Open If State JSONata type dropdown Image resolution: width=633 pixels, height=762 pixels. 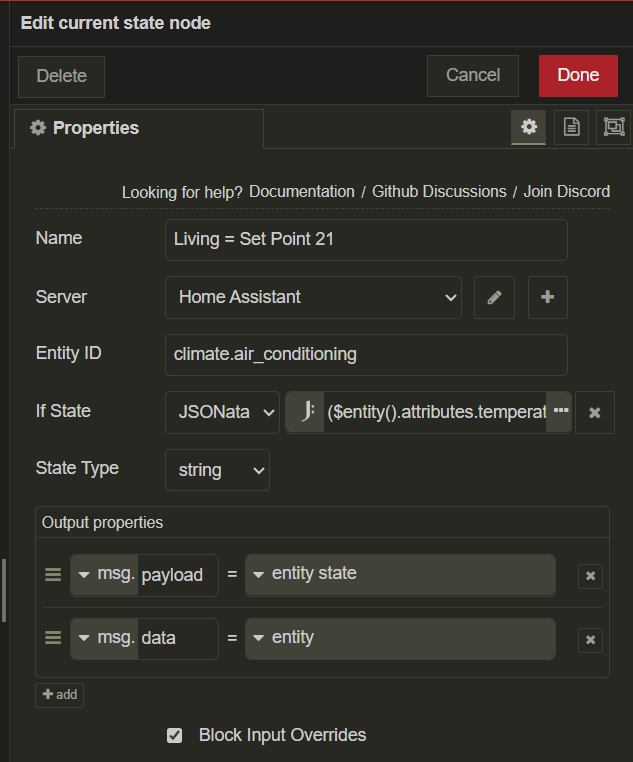[222, 412]
